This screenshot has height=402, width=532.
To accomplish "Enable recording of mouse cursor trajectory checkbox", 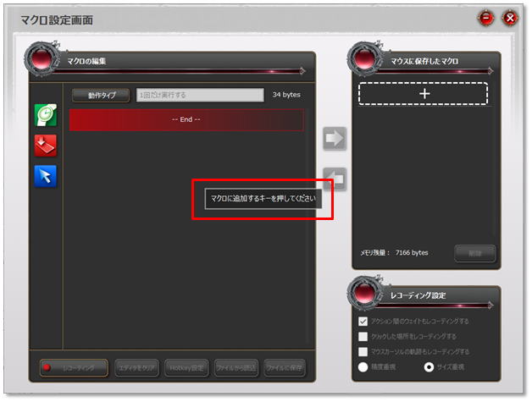I will (x=363, y=351).
